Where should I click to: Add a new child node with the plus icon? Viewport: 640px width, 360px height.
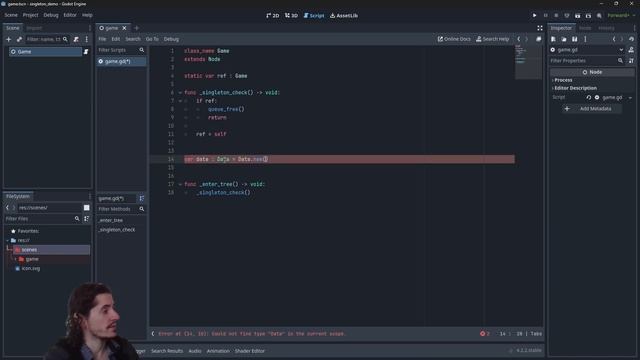click(x=9, y=39)
